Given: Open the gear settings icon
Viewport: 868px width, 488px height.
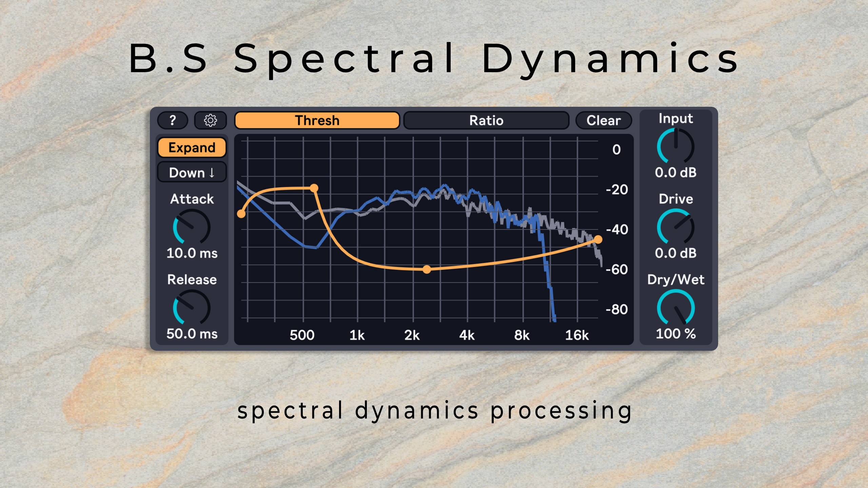Looking at the screenshot, I should (210, 120).
